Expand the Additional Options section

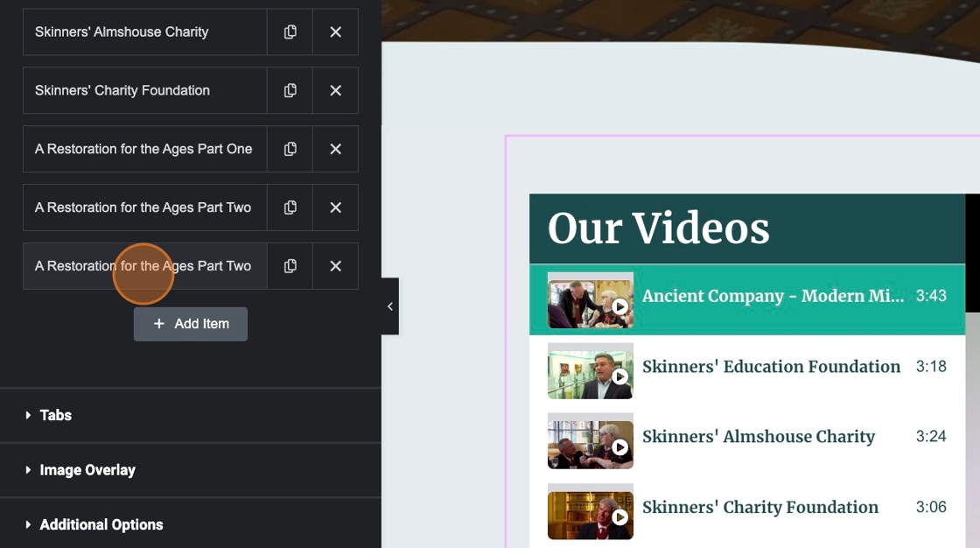pos(191,525)
